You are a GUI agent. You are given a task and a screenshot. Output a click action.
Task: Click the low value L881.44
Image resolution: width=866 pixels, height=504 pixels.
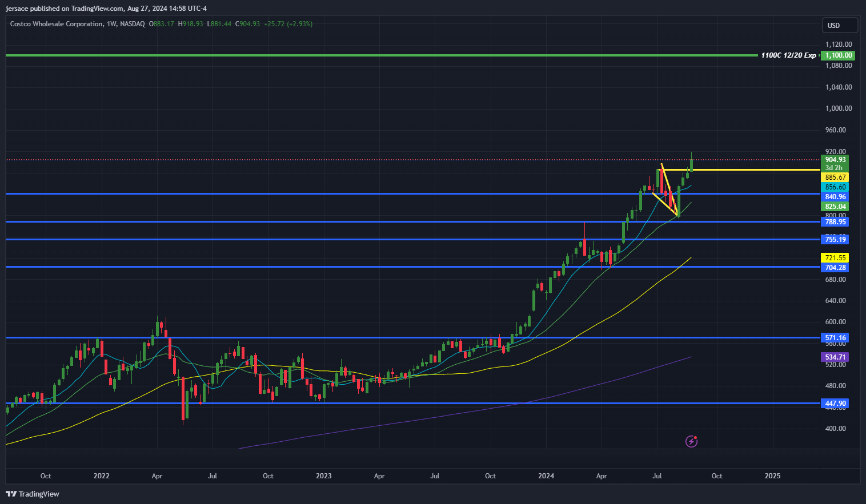219,24
